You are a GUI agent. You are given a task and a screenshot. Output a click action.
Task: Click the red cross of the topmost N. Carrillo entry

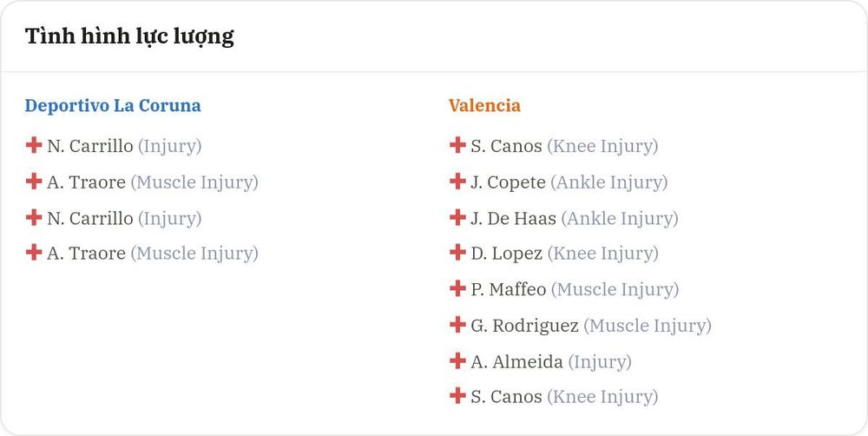(34, 145)
